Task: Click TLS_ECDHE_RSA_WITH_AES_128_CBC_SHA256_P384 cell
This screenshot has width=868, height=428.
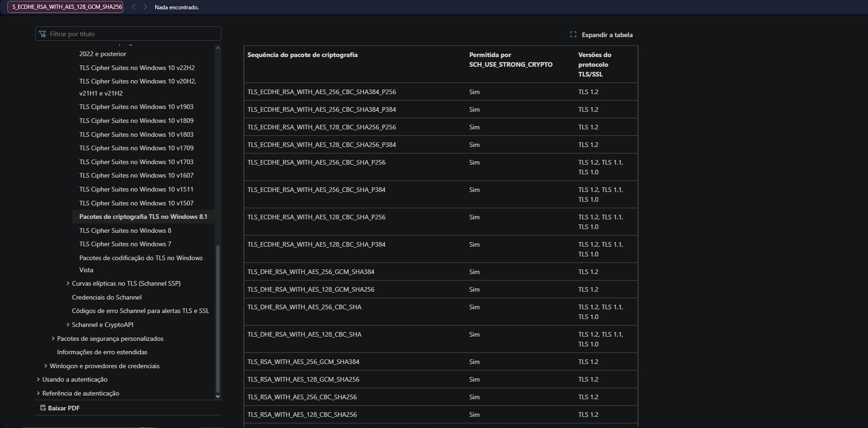Action: click(x=321, y=145)
